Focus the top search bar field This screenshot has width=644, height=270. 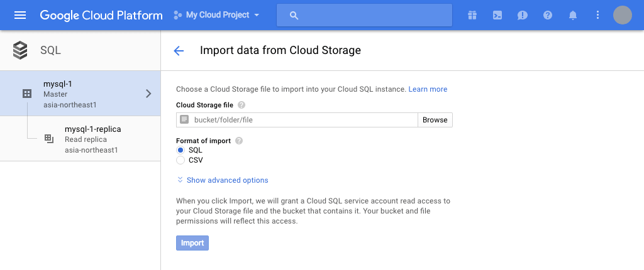pos(364,15)
